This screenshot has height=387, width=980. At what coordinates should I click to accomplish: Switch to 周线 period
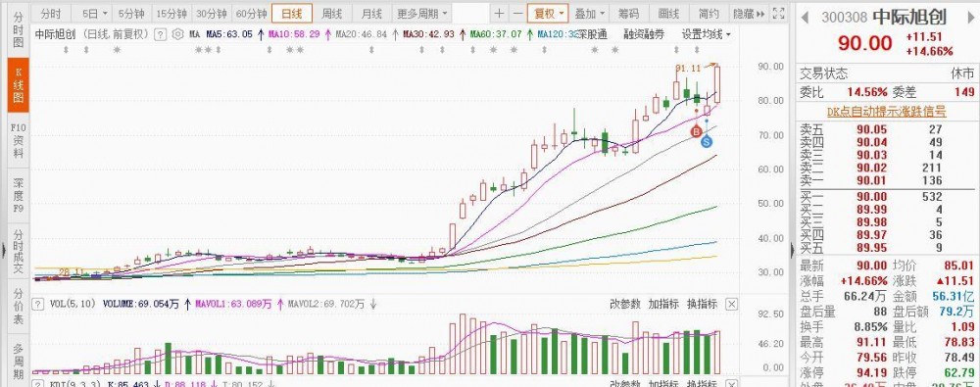click(x=331, y=13)
